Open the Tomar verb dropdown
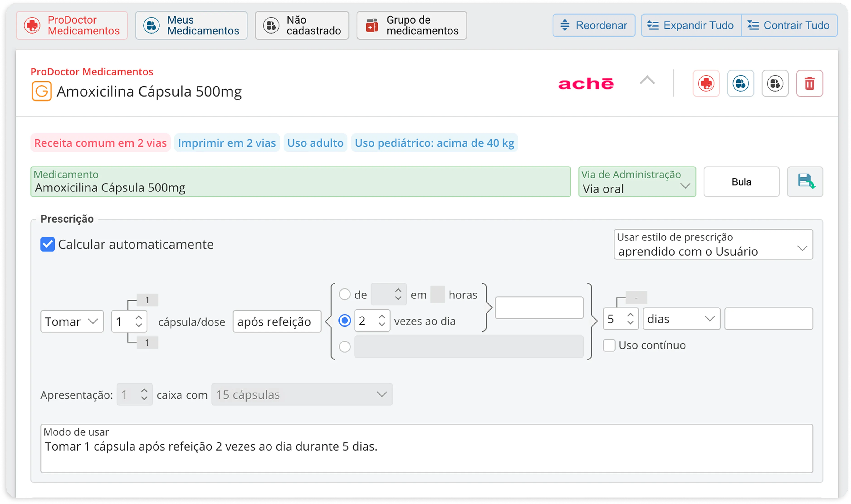This screenshot has width=851, height=504. point(72,321)
